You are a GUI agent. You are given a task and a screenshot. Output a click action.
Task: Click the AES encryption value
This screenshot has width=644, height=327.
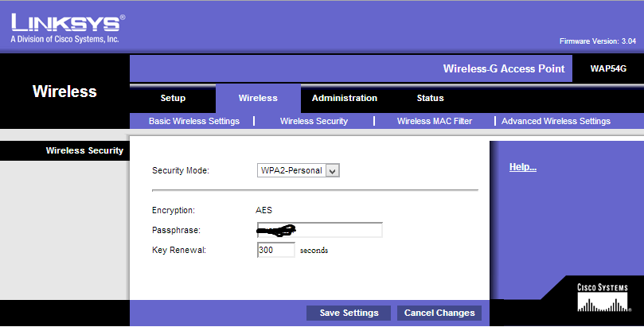tap(263, 210)
